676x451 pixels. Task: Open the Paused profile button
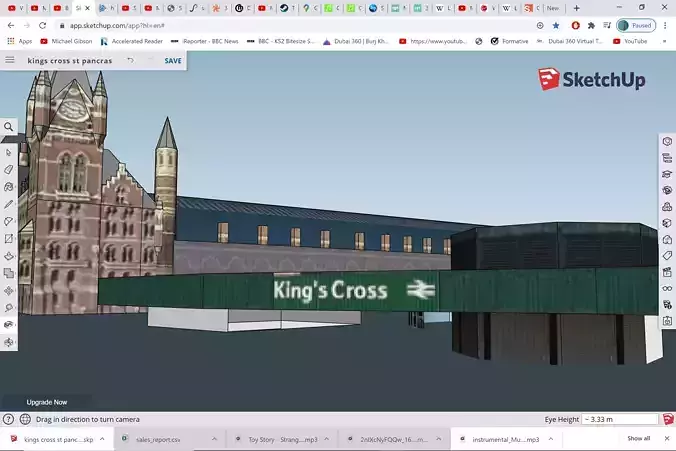[636, 25]
